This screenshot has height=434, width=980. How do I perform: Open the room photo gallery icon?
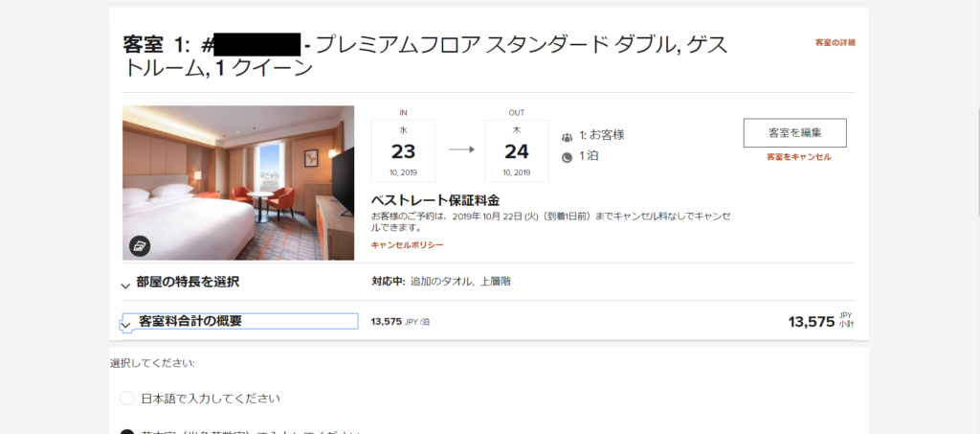click(x=140, y=246)
